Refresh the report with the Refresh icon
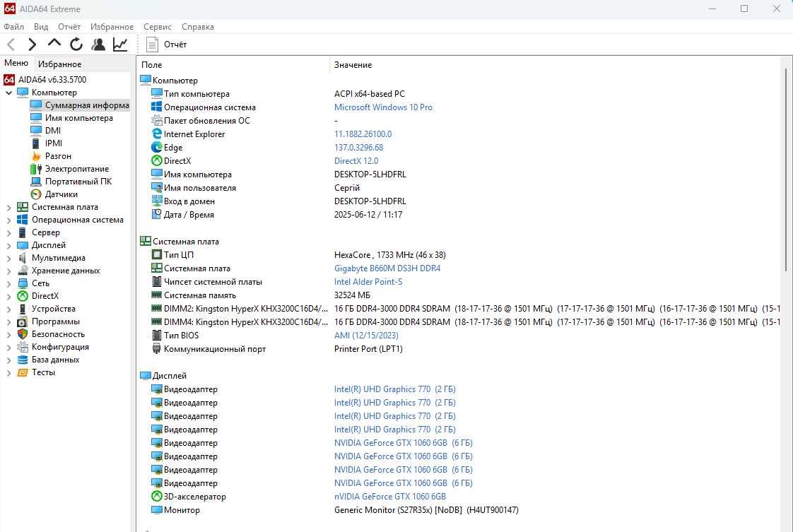Viewport: 793px width, 532px height. click(76, 45)
